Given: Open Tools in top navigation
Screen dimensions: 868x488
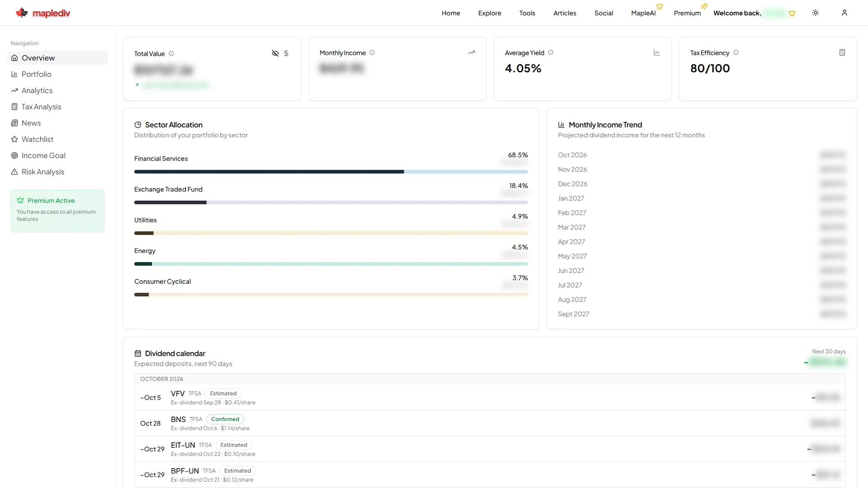Looking at the screenshot, I should [x=527, y=13].
